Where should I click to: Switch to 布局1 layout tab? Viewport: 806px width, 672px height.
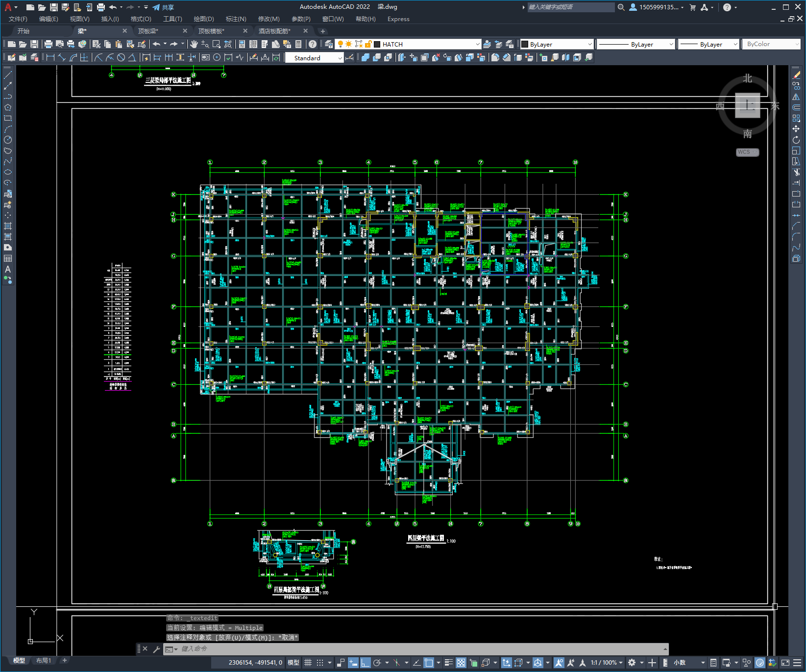tap(44, 661)
